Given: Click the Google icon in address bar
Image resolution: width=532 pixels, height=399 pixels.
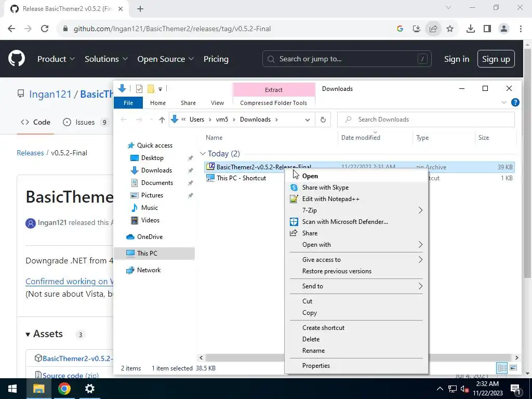Looking at the screenshot, I should tap(400, 29).
